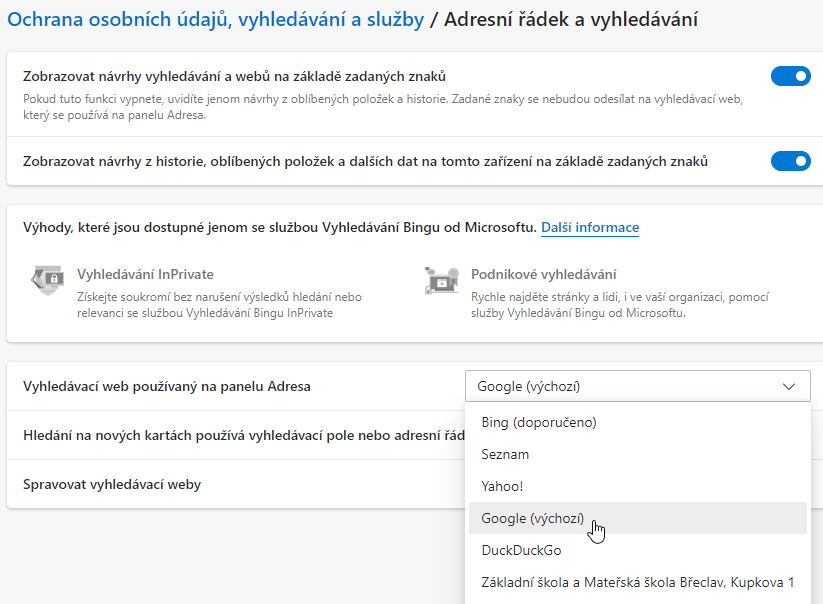Screen dimensions: 823x604
Task: Toggle suggestions from history and favorites switch
Action: [x=790, y=161]
